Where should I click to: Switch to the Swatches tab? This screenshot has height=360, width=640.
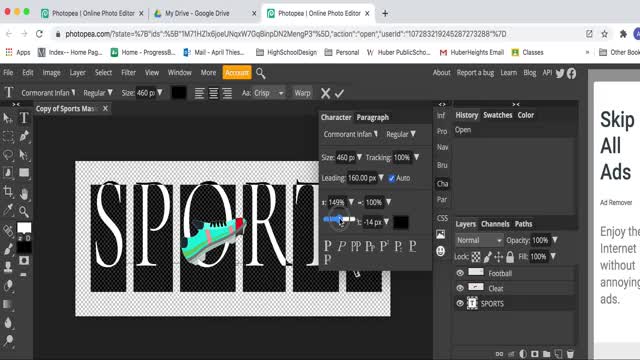[x=498, y=115]
